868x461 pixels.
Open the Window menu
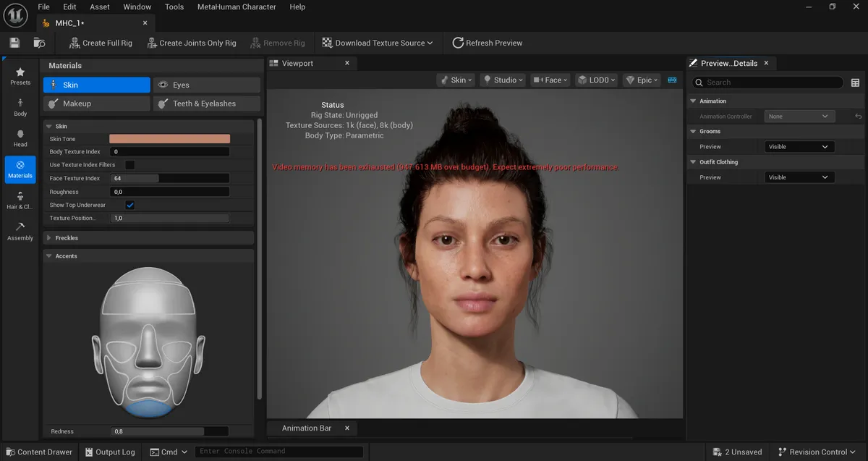tap(137, 7)
